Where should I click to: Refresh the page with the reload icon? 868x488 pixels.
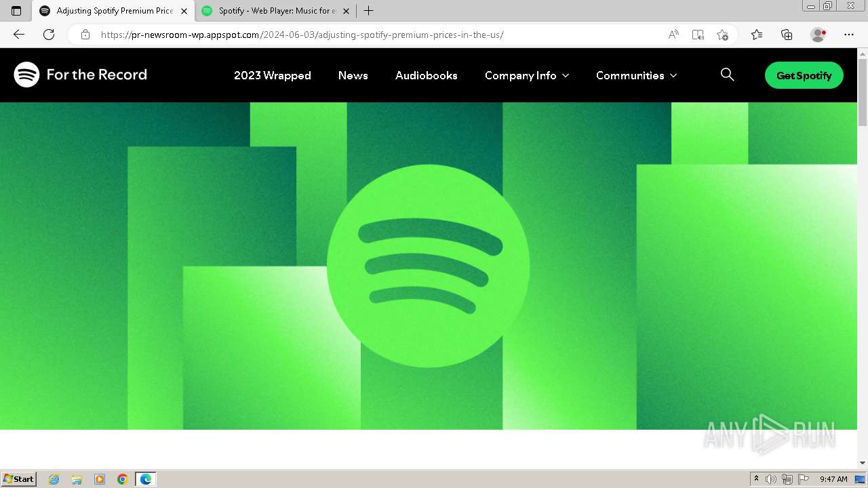click(49, 35)
